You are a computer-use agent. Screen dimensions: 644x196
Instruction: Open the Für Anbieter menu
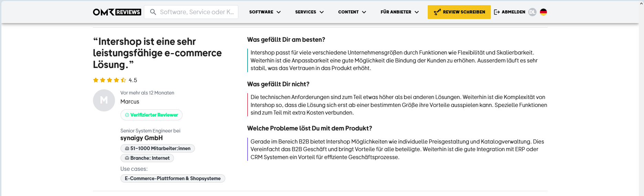click(x=399, y=12)
